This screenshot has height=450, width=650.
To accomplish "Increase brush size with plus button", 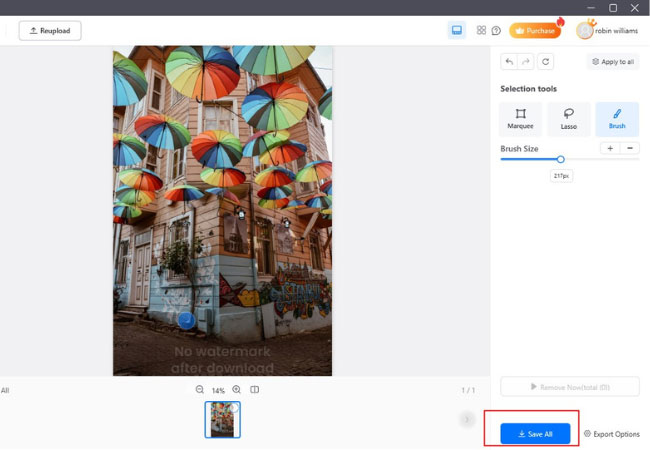I will coord(610,148).
